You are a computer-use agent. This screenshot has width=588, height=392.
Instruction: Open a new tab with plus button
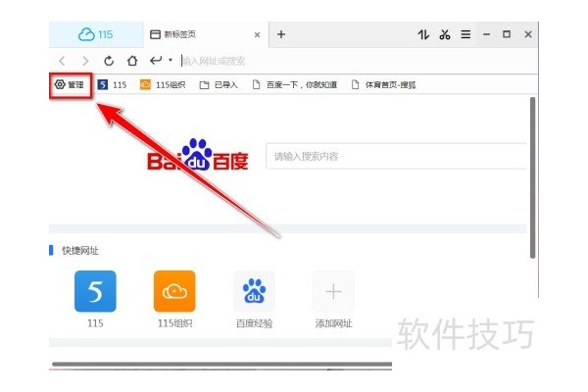[x=281, y=34]
